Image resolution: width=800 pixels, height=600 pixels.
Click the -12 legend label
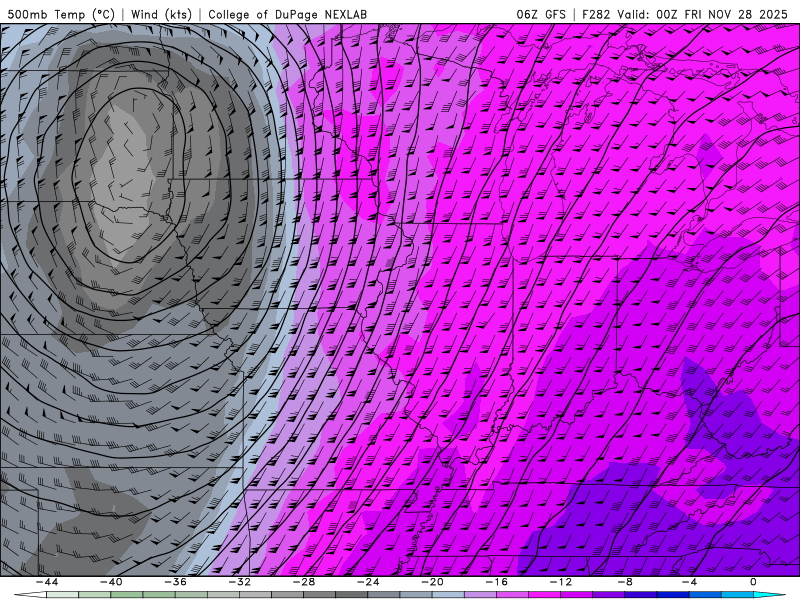tap(561, 582)
